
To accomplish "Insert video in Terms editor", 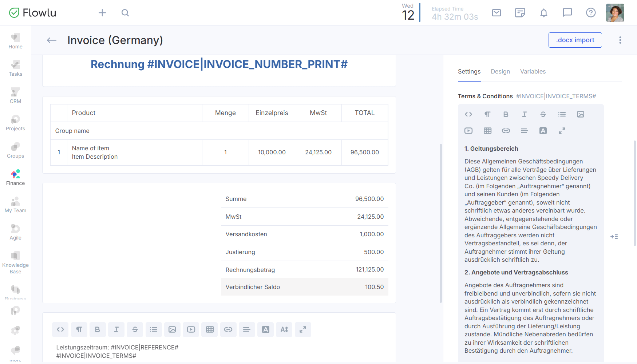I will point(468,131).
